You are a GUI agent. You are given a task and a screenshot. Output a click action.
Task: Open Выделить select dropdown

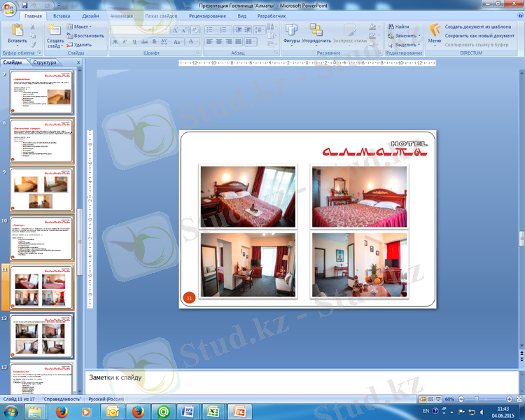(404, 45)
